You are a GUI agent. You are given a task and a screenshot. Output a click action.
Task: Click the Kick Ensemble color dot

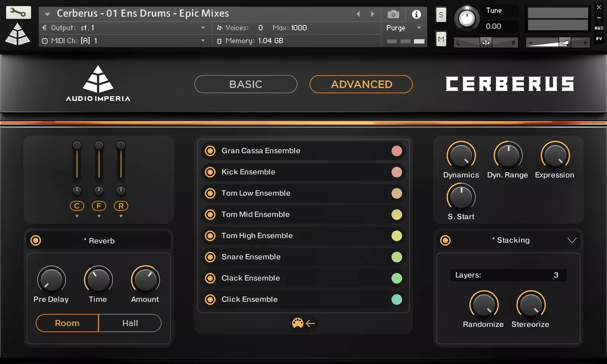397,172
